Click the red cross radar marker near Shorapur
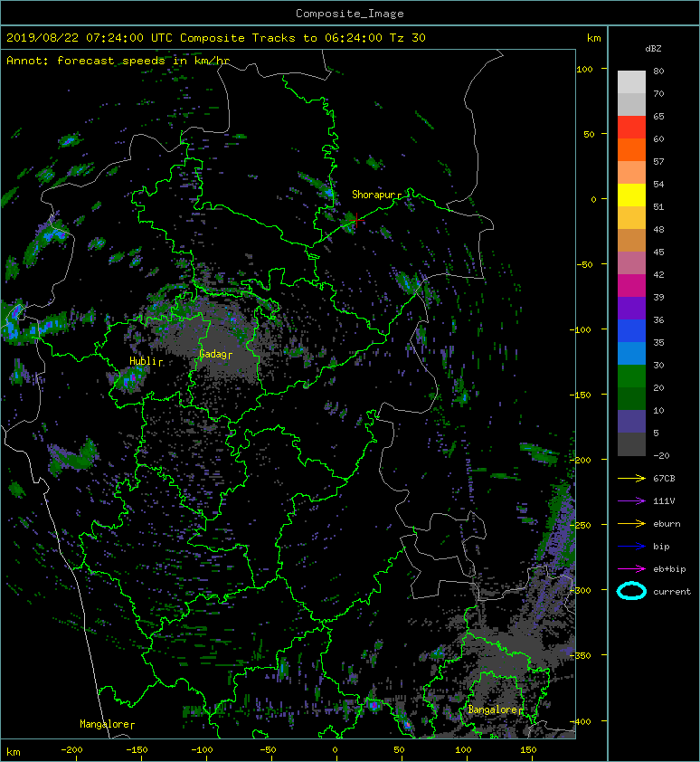 point(357,220)
